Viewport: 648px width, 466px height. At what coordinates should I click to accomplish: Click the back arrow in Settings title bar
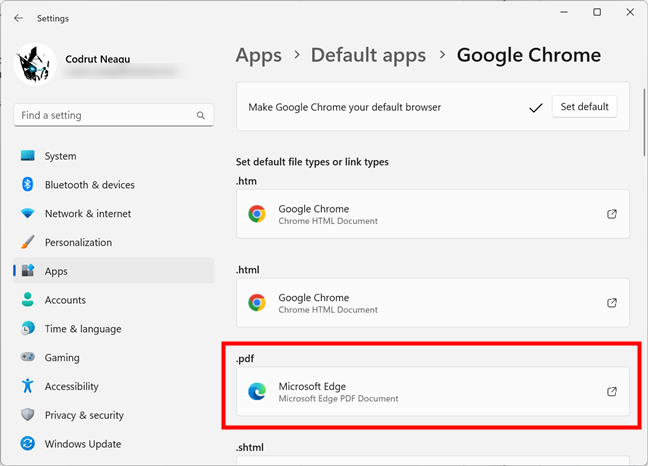(x=18, y=18)
